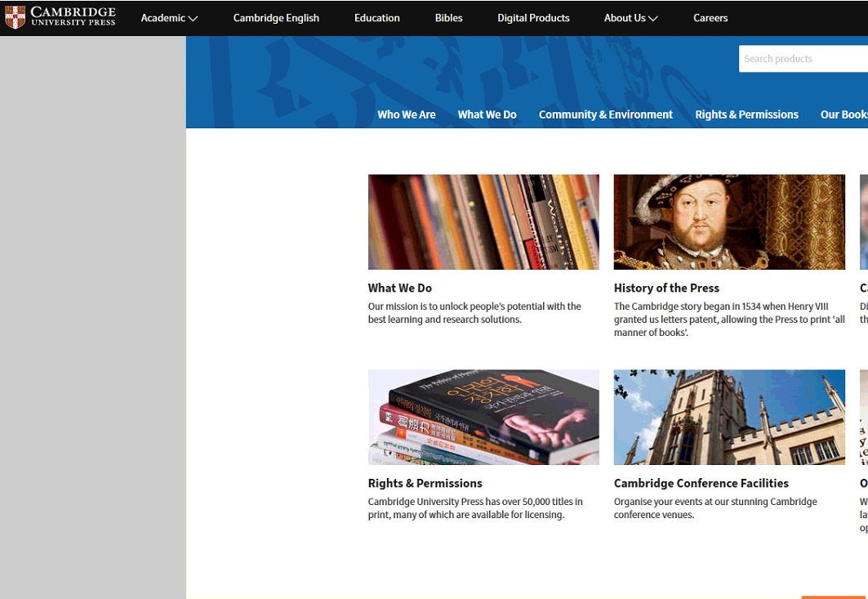Open Rights & Permissions in blue banner

pyautogui.click(x=746, y=114)
